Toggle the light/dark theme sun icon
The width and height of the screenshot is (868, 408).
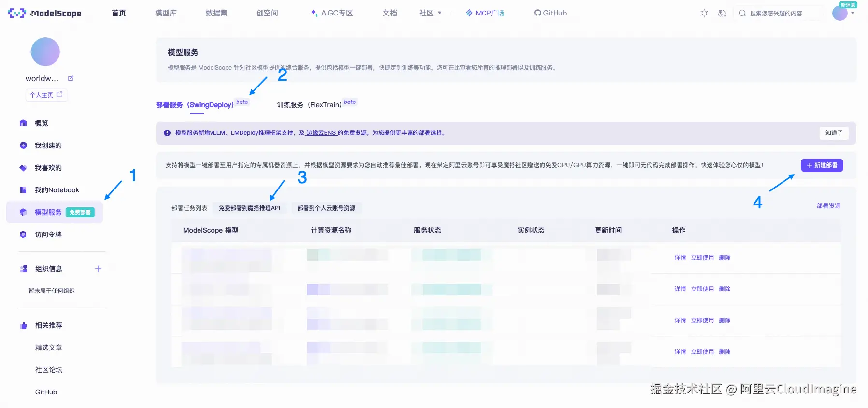[704, 13]
